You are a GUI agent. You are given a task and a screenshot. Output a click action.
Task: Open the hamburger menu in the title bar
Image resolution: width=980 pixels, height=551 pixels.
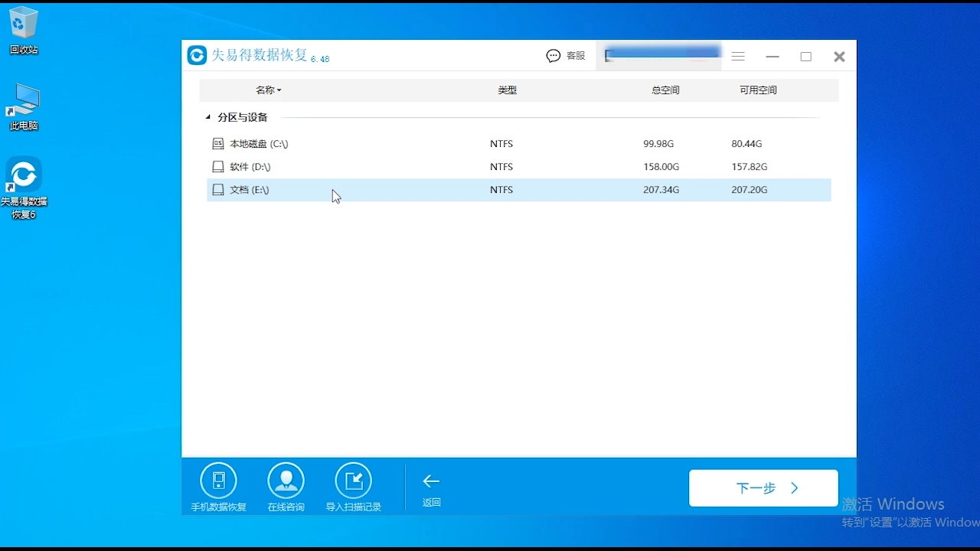(x=737, y=56)
